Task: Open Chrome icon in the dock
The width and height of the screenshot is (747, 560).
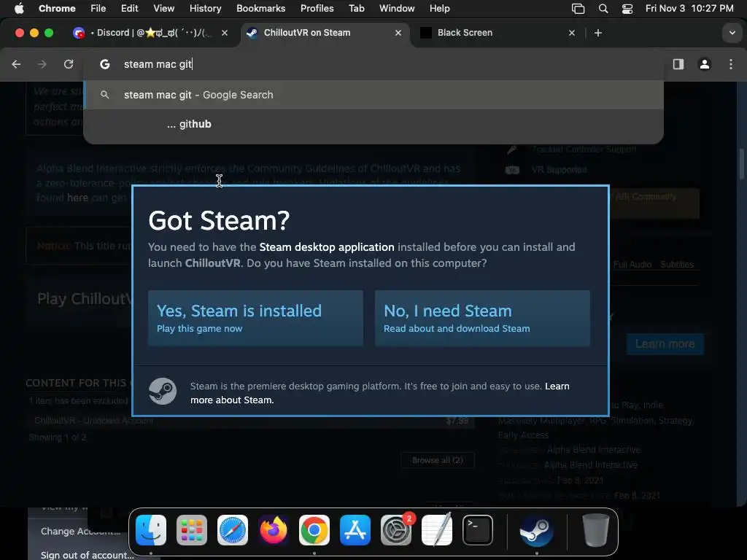Action: click(x=314, y=530)
